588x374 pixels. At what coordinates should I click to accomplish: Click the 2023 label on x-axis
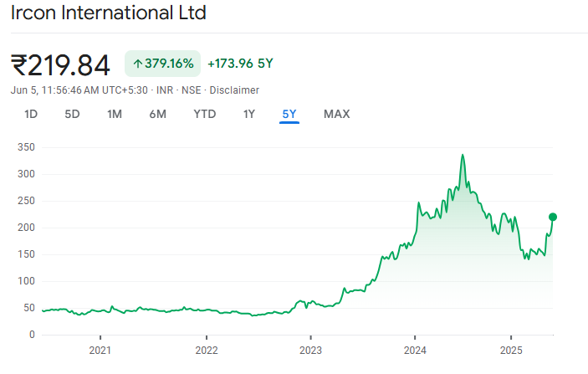tap(310, 349)
